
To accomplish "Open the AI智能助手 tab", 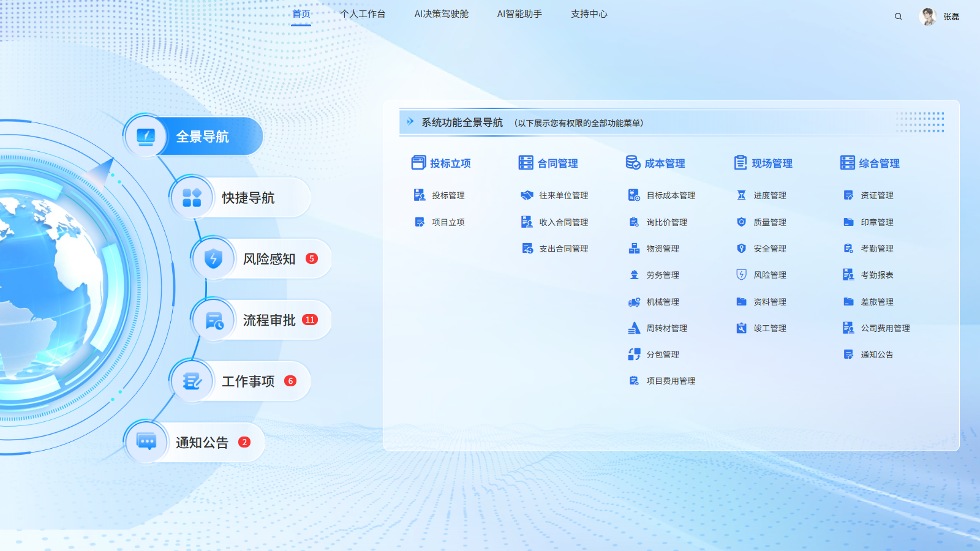I will pyautogui.click(x=519, y=14).
